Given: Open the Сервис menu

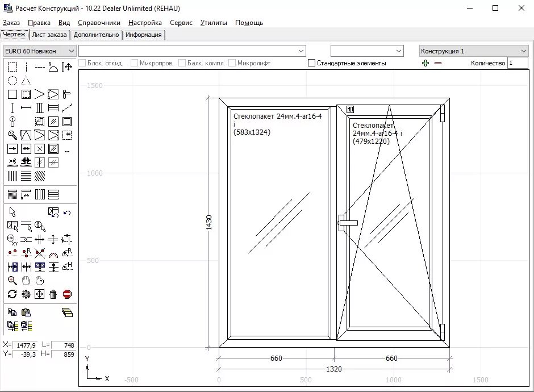Looking at the screenshot, I should pyautogui.click(x=181, y=23).
